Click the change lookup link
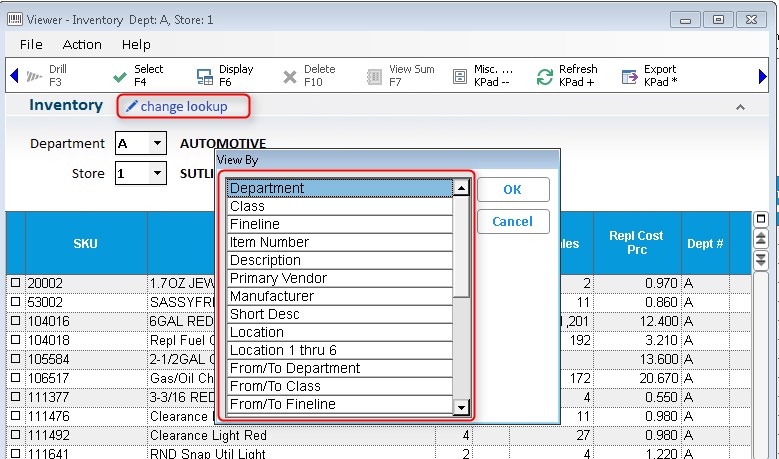Viewport: 779px width, 459px height. (x=184, y=106)
